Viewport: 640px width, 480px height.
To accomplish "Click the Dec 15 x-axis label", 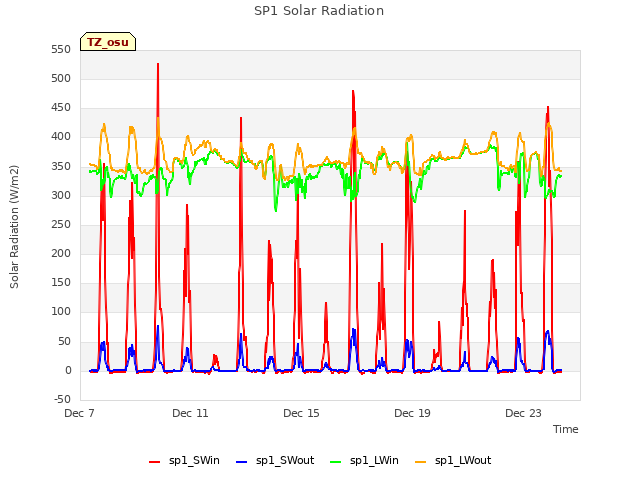I will pos(301,413).
